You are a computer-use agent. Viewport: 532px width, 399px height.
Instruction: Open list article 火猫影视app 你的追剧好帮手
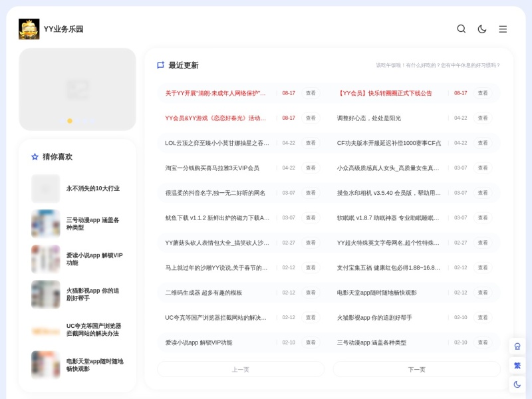[x=374, y=318]
